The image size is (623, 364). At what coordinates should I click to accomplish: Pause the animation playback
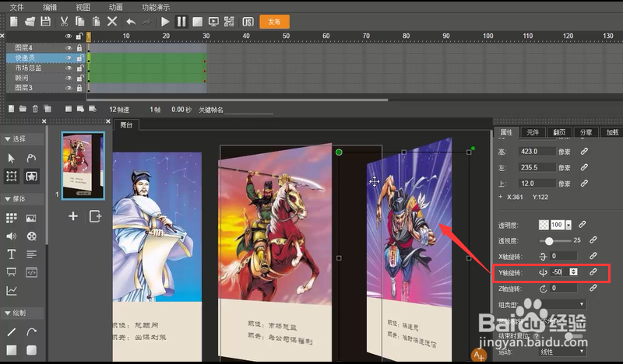(181, 22)
